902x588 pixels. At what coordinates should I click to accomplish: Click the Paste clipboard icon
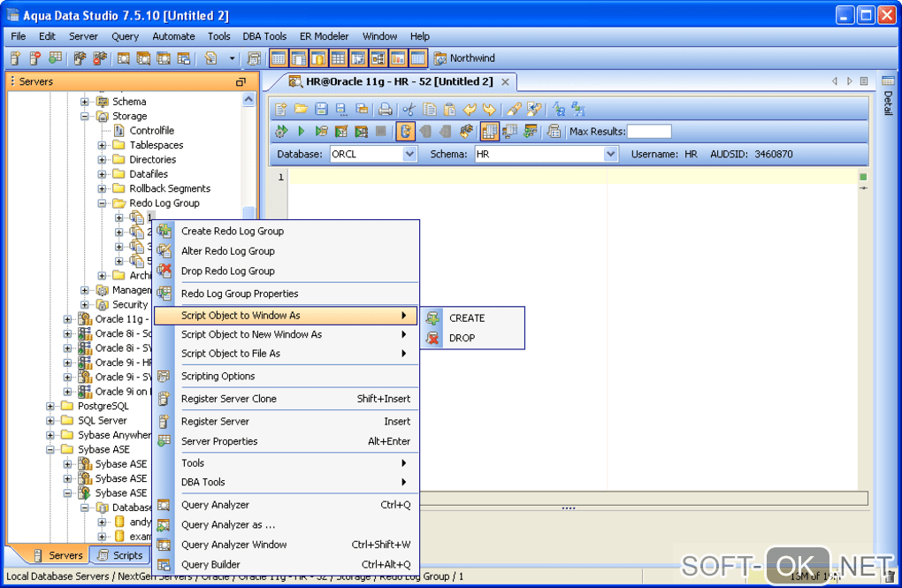point(449,109)
